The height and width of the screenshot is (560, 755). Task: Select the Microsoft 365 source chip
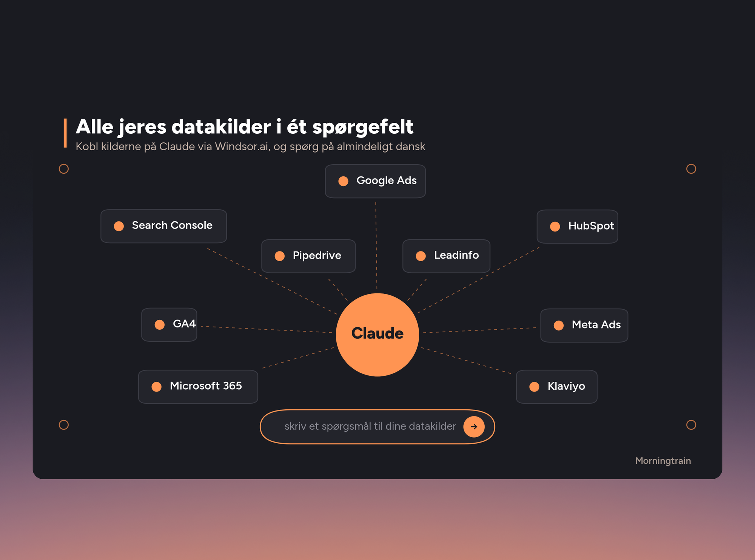pos(198,387)
